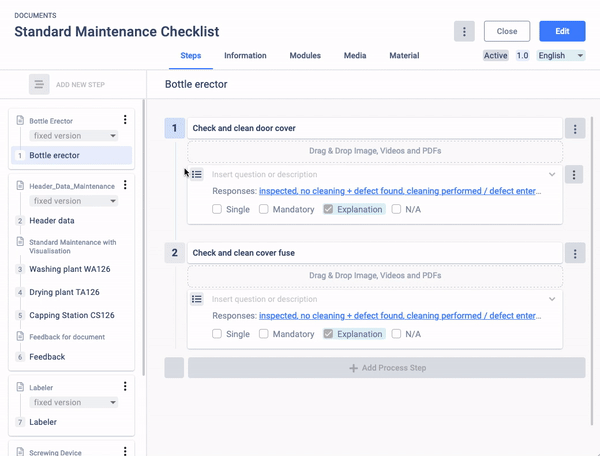The width and height of the screenshot is (600, 456).
Task: Click the Check and clean door cover title field
Action: (375, 128)
